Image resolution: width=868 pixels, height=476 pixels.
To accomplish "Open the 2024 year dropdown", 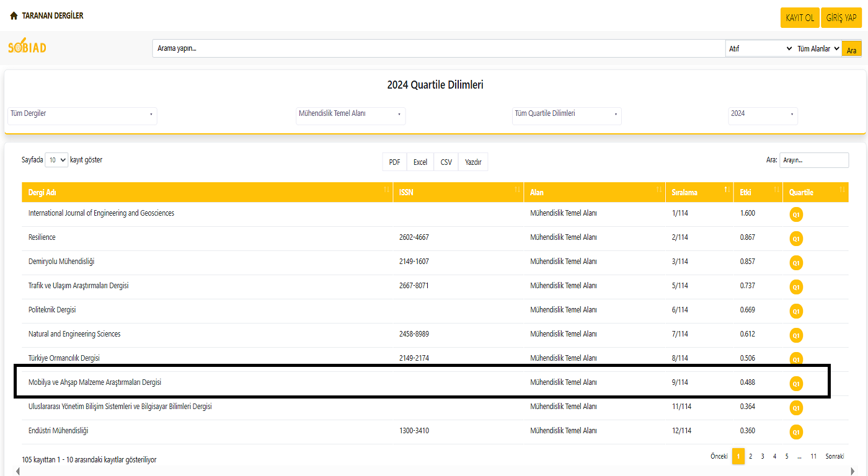I will 763,115.
